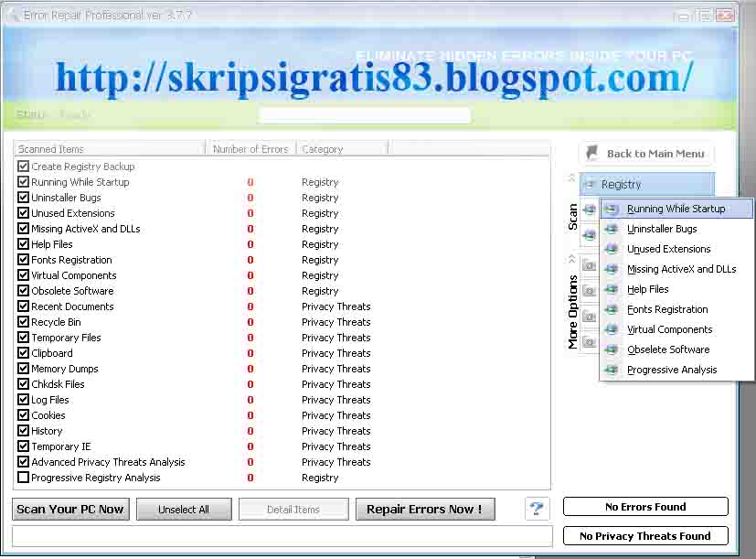Viewport: 756px width, 559px height.
Task: Click the Detail Items button
Action: [x=293, y=510]
